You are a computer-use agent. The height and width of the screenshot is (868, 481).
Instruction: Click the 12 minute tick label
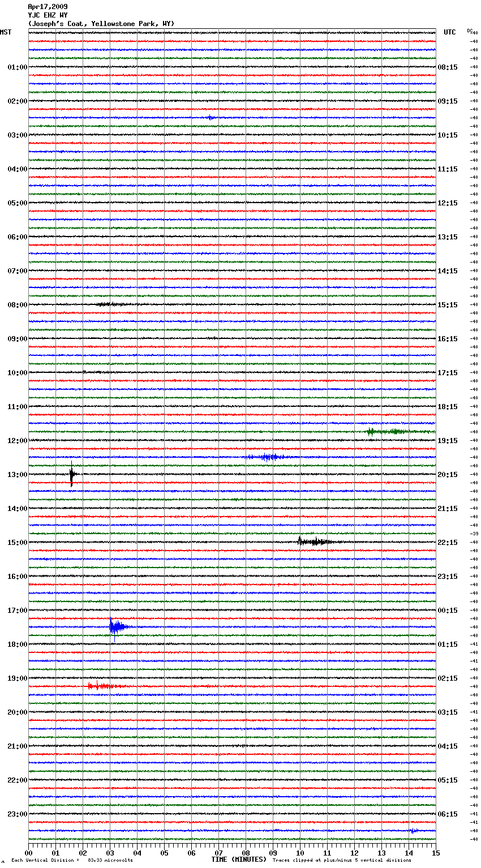click(x=354, y=853)
